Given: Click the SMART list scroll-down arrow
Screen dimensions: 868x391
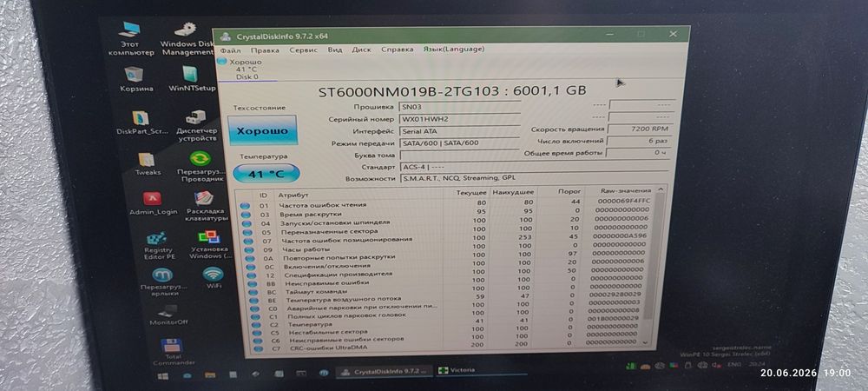Looking at the screenshot, I should (645, 343).
